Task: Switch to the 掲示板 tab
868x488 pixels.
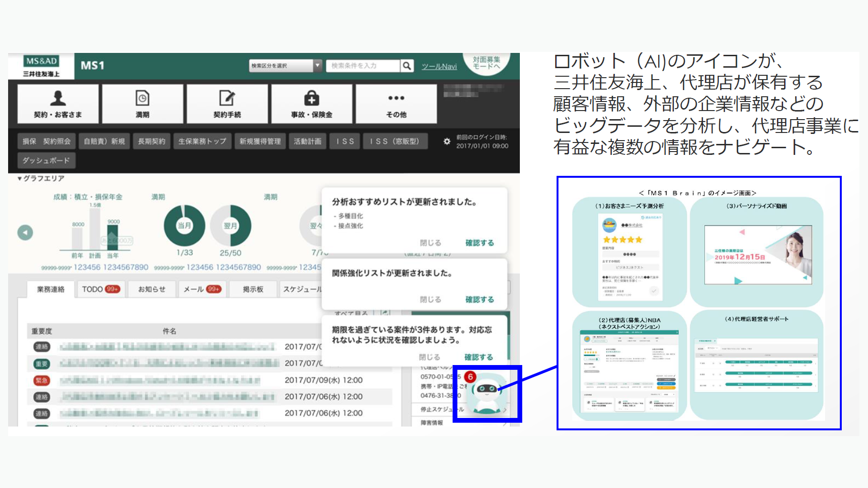Action: (253, 289)
